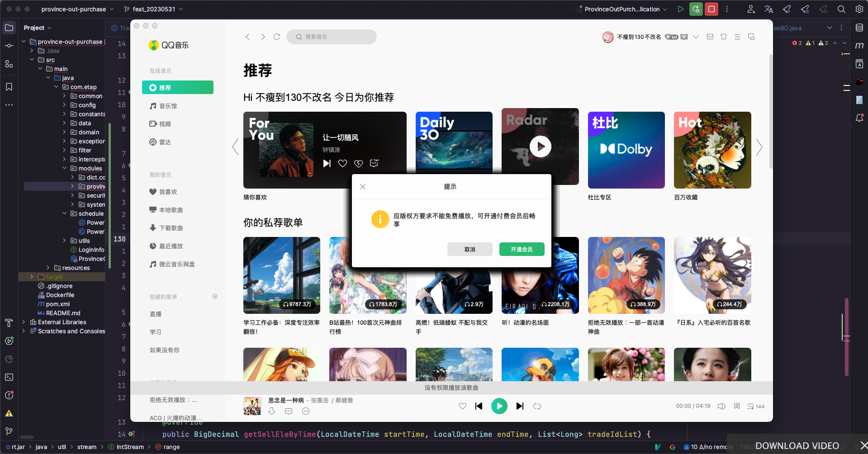
Task: Open the feat_20230531 branch dropdown
Action: pos(154,9)
